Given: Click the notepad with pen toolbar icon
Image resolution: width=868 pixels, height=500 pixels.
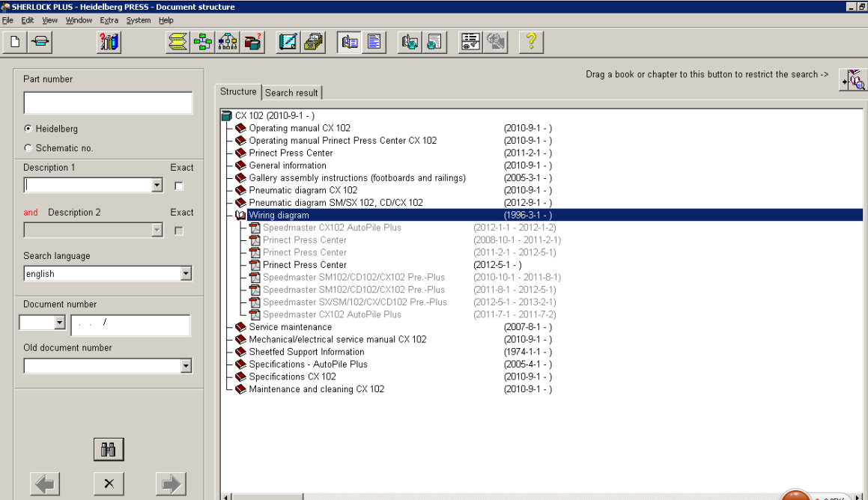Looking at the screenshot, I should 288,42.
